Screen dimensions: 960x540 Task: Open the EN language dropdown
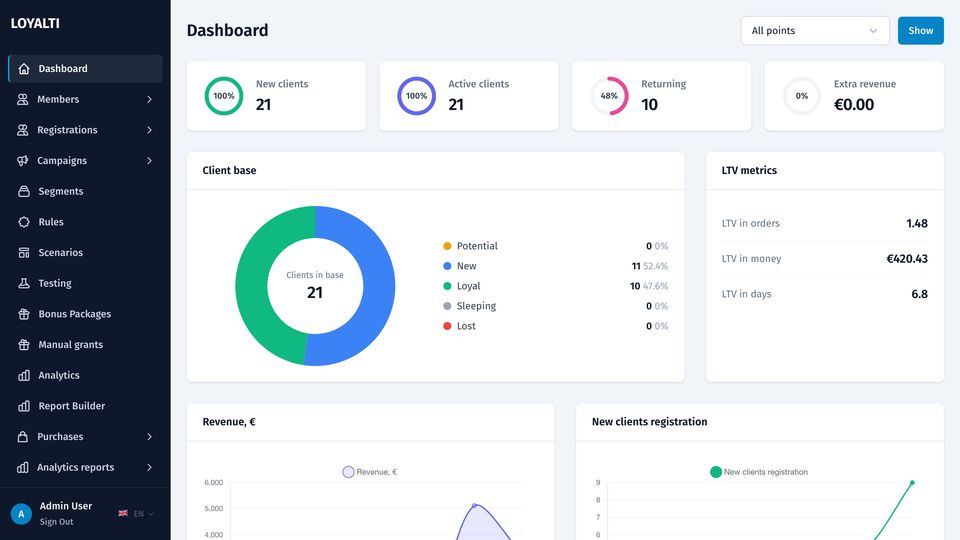pos(143,514)
